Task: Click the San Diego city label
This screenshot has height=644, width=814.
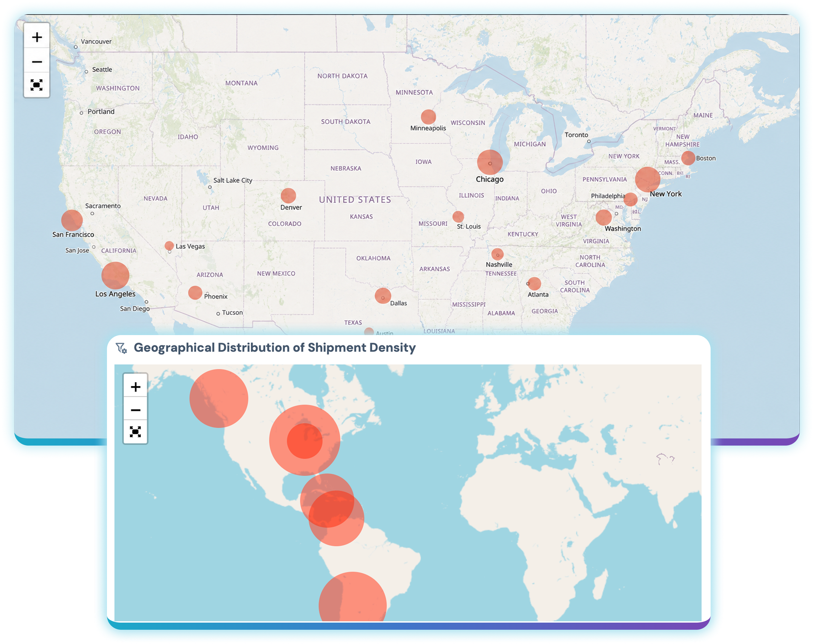Action: click(x=135, y=308)
